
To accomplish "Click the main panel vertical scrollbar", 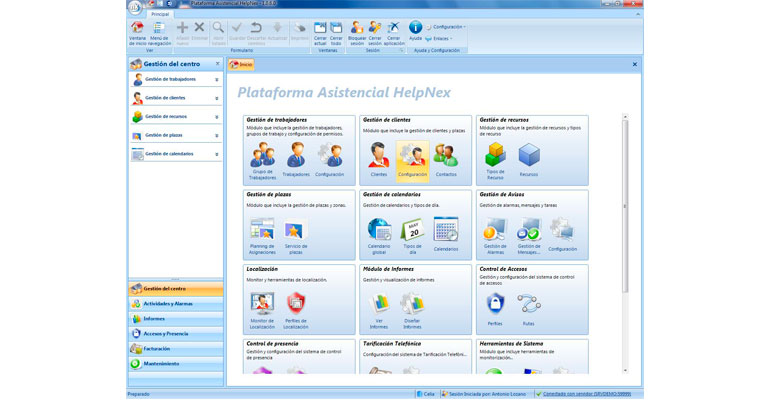I will [x=625, y=206].
